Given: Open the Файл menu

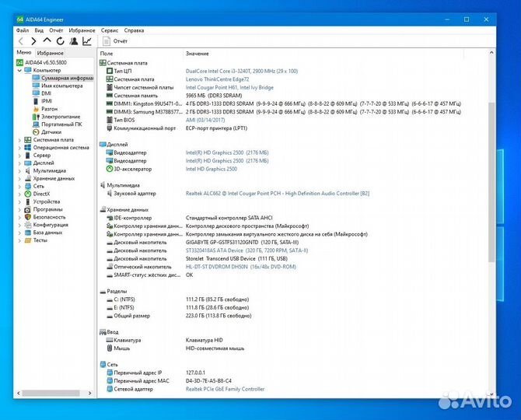Looking at the screenshot, I should click(x=23, y=30).
